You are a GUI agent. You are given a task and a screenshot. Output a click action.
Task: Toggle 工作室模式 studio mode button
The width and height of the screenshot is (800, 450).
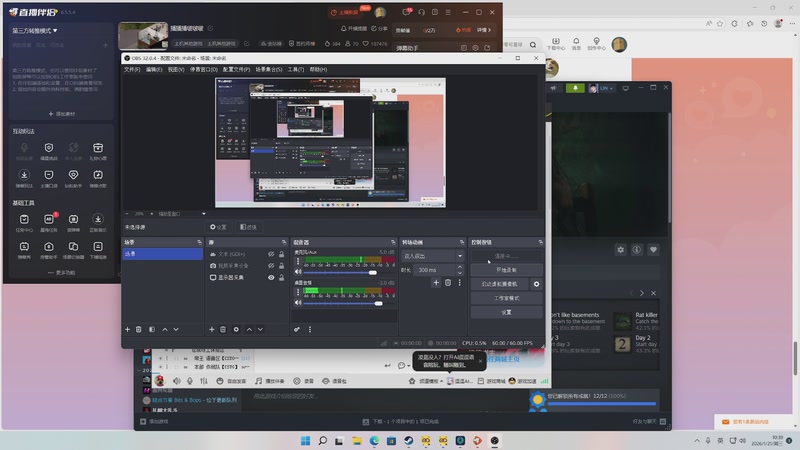506,298
